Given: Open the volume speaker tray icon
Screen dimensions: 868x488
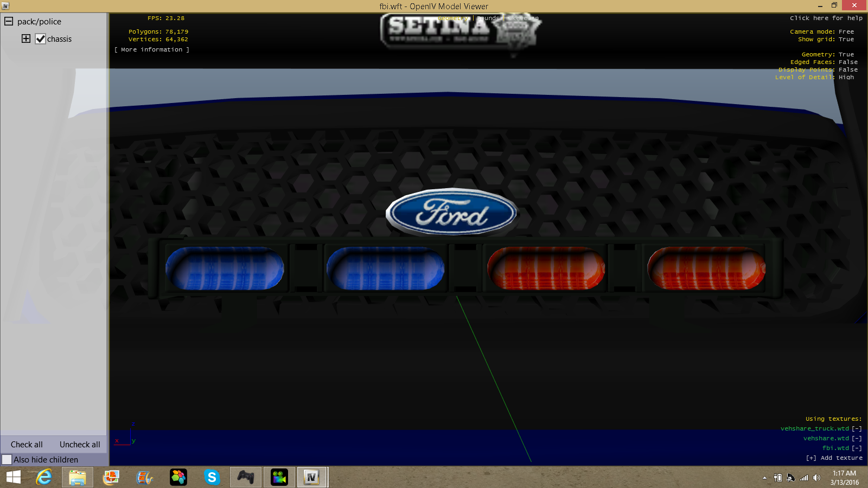Looking at the screenshot, I should [816, 478].
